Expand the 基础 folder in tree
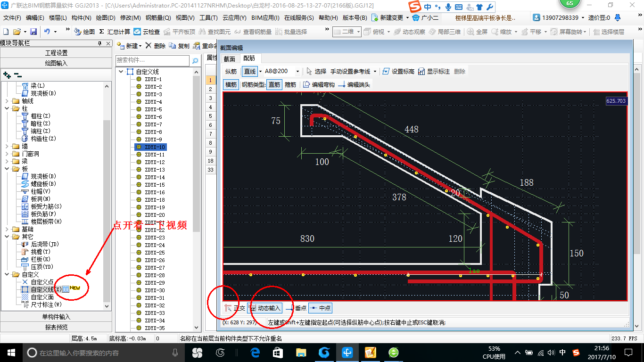 7,229
